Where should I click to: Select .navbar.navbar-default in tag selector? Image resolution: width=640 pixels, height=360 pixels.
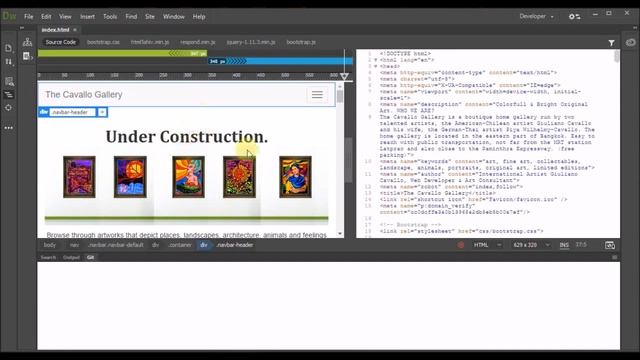coord(116,245)
